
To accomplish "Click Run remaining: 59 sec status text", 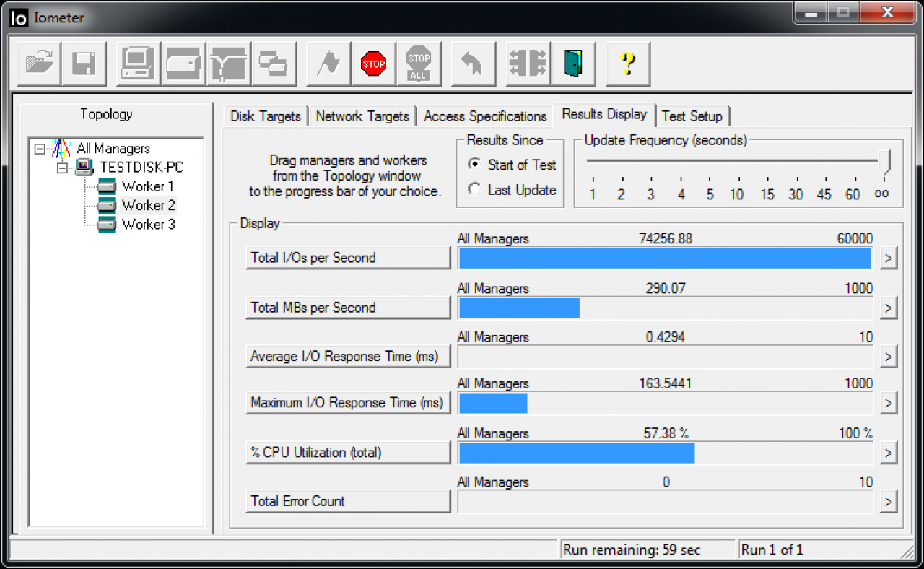I will tap(631, 550).
